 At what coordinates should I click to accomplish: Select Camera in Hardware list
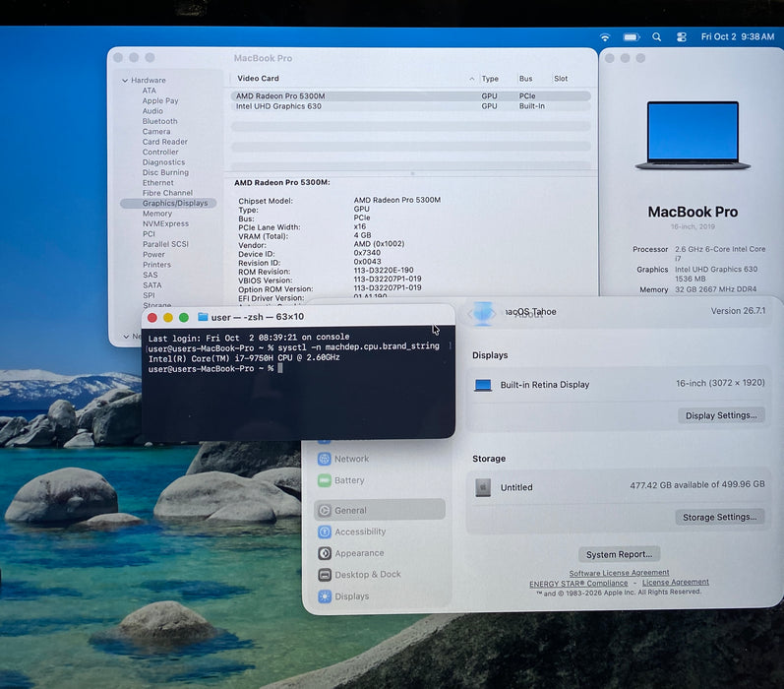(156, 132)
